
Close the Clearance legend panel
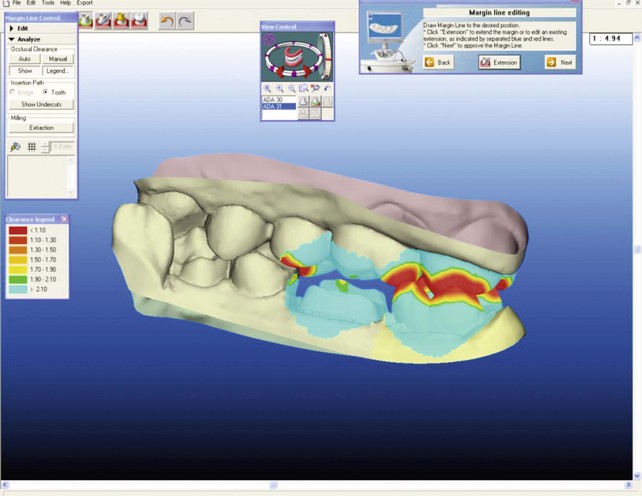pyautogui.click(x=65, y=219)
